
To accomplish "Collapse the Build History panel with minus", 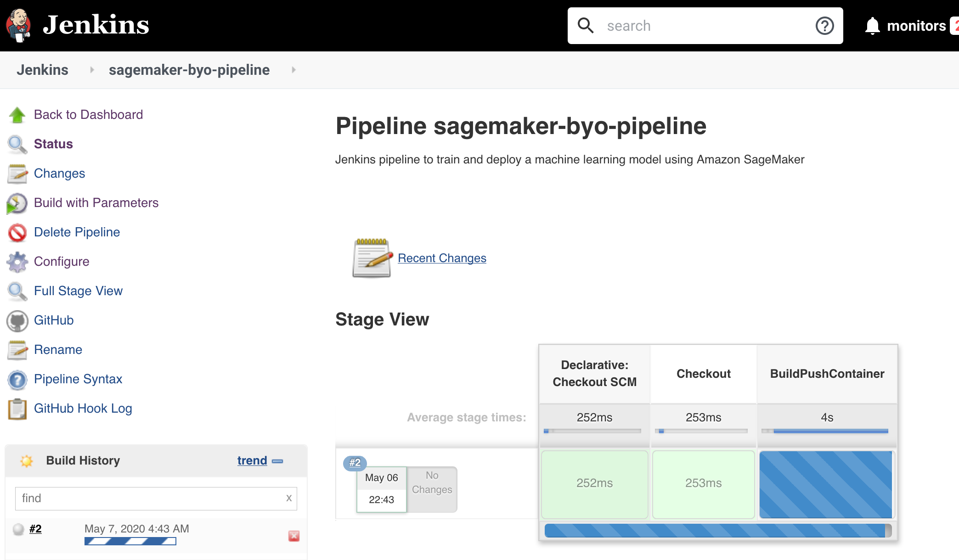I will tap(277, 461).
